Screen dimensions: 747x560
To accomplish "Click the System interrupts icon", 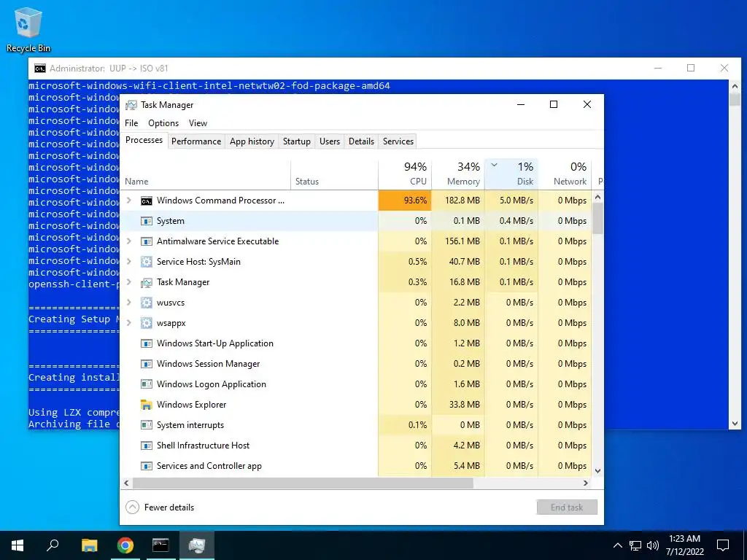I will pyautogui.click(x=146, y=425).
